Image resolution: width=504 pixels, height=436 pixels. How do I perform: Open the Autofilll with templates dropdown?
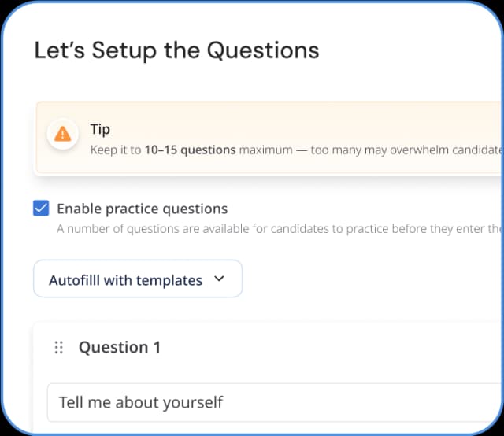(x=137, y=279)
